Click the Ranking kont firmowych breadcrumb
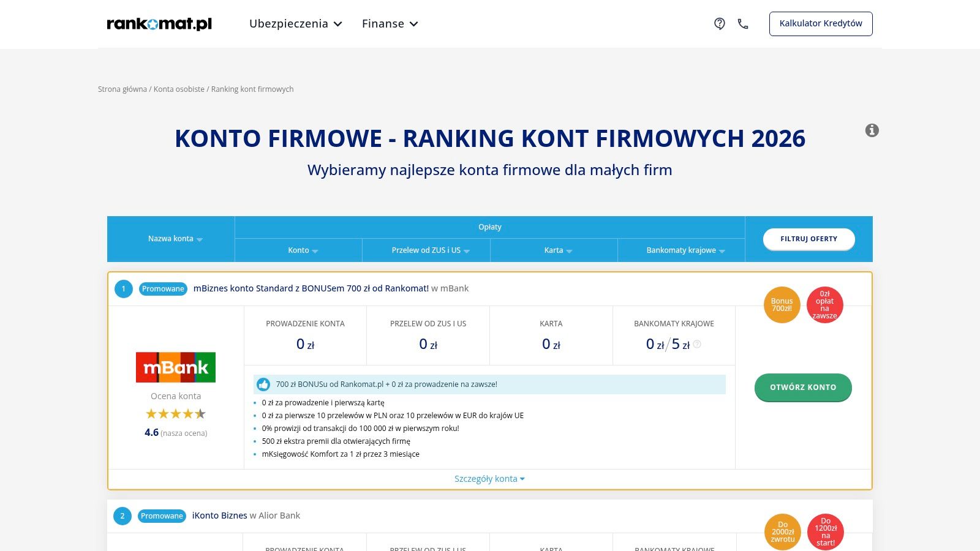 (252, 89)
